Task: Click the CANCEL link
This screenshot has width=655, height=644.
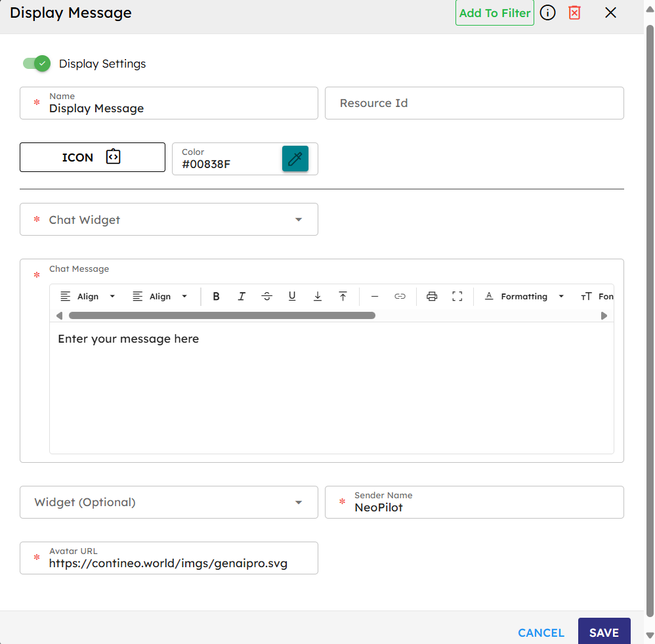Action: click(x=541, y=633)
